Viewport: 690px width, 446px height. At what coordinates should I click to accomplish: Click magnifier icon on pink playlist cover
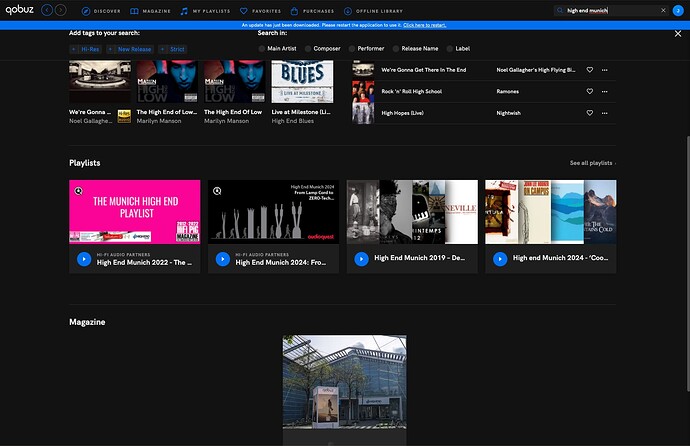point(78,191)
